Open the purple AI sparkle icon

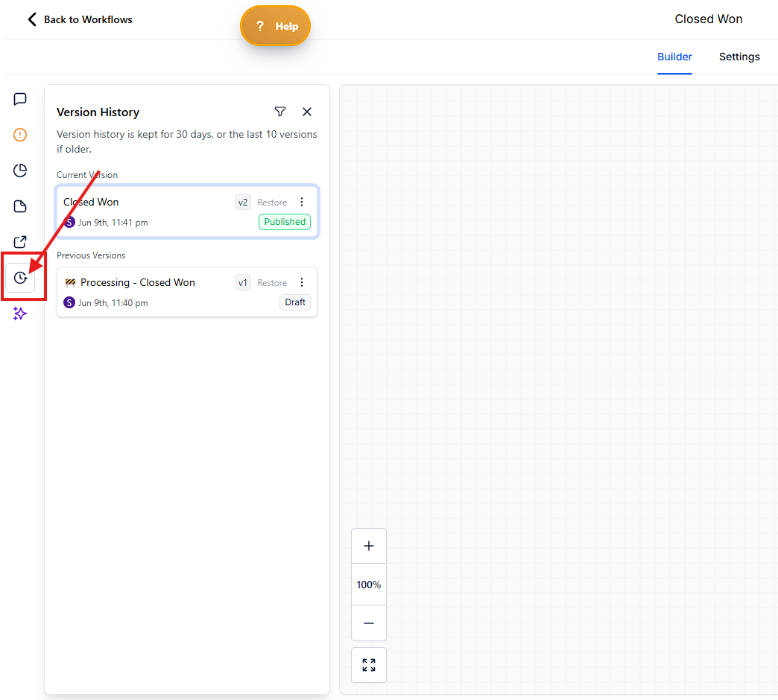tap(20, 314)
